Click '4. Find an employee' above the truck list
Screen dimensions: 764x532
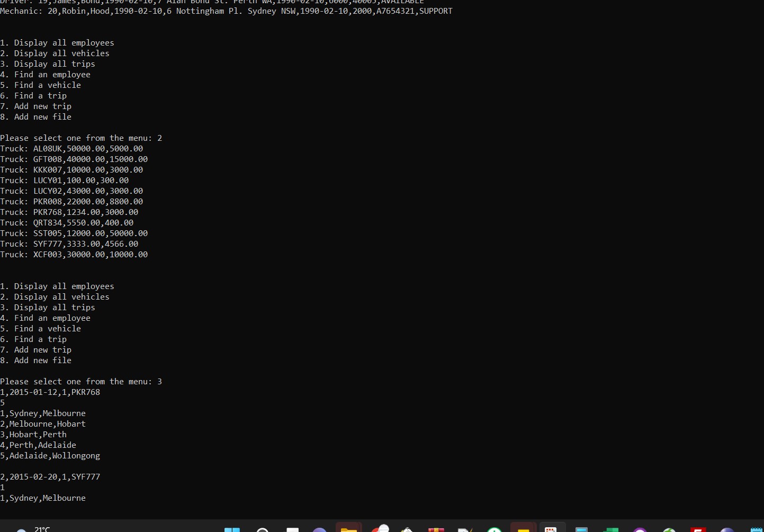(x=46, y=75)
